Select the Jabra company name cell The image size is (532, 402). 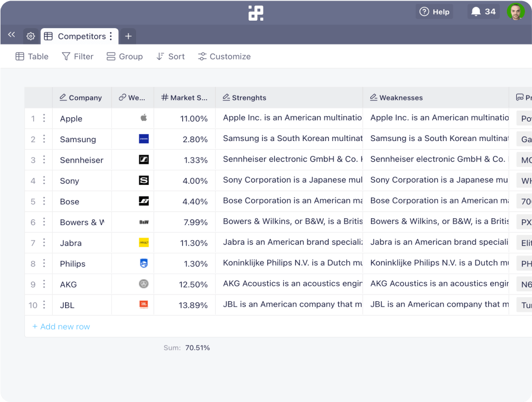tap(82, 243)
